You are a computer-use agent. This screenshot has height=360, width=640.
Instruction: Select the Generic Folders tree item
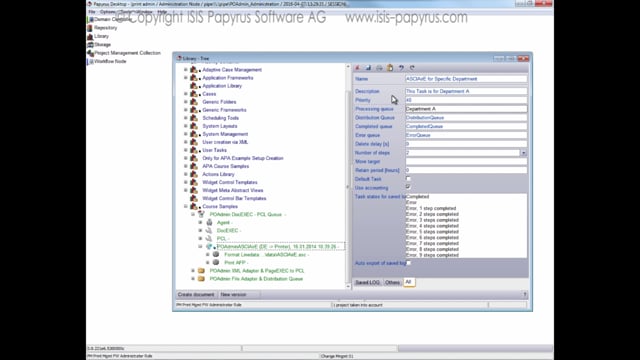tap(219, 102)
